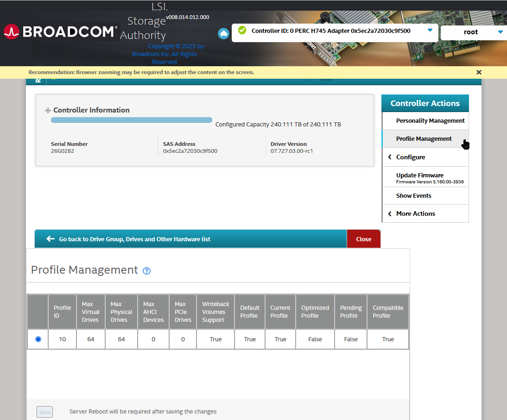Click the Server Reboot required note
This screenshot has height=420, width=507.
point(143,412)
